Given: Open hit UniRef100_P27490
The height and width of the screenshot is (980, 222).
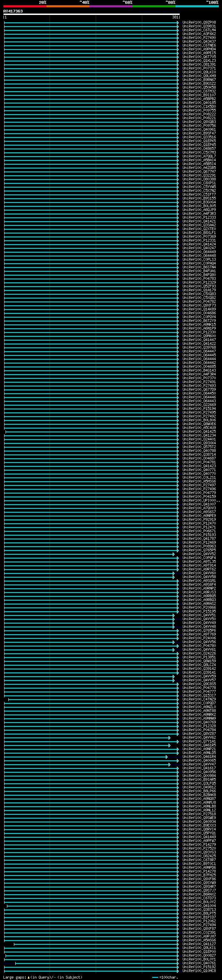Looking at the screenshot, I should coord(199,38).
